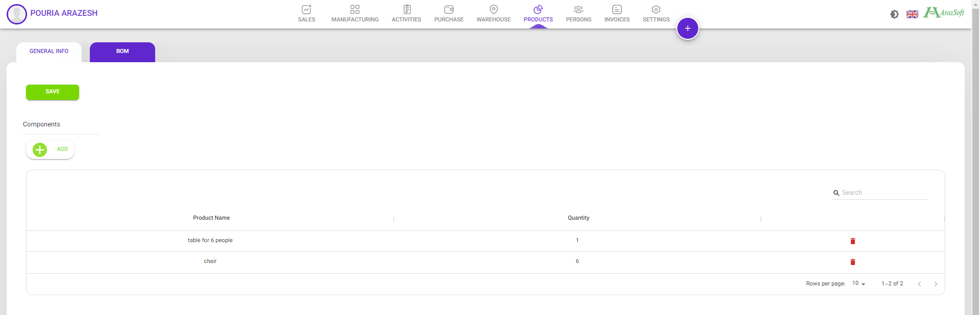Image resolution: width=980 pixels, height=315 pixels.
Task: Toggle dark mode brightness icon
Action: click(x=894, y=14)
